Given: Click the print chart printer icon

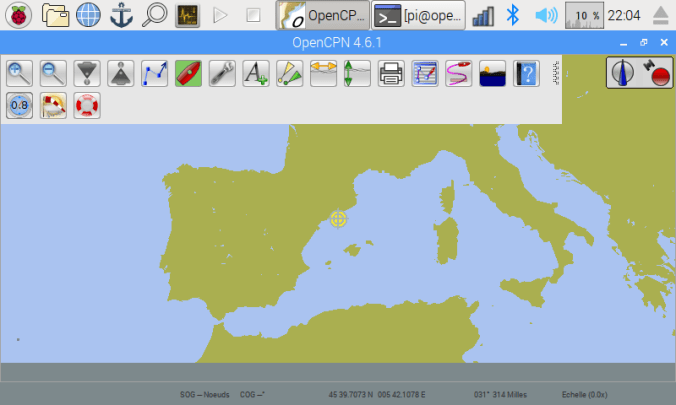Looking at the screenshot, I should tap(391, 73).
